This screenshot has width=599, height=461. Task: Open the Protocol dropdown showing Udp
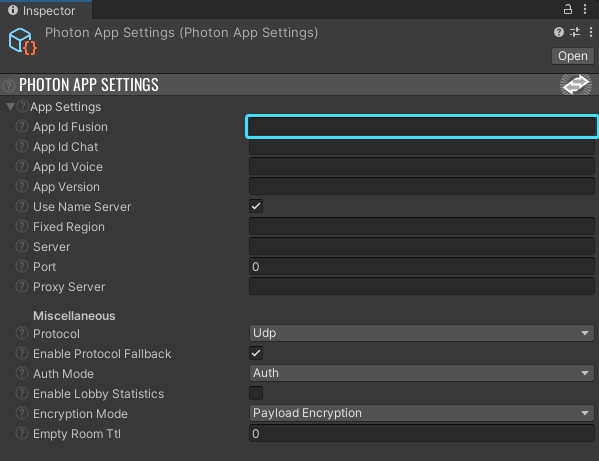coord(422,333)
